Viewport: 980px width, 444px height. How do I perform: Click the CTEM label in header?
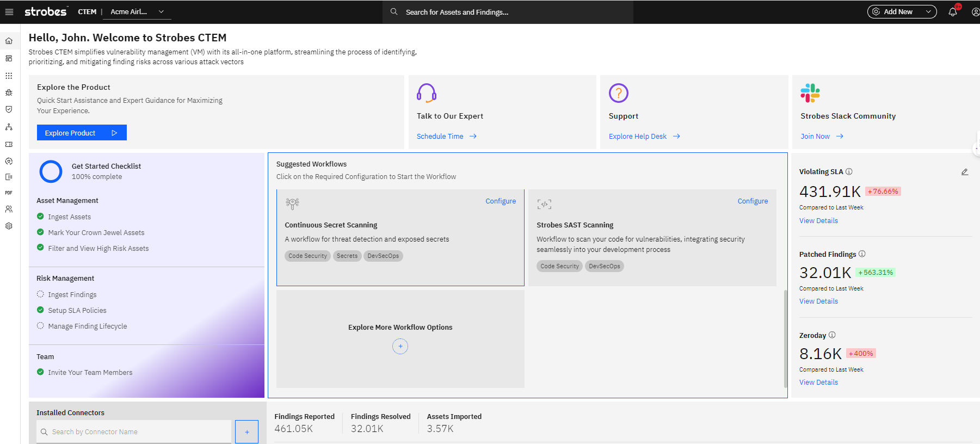(87, 11)
